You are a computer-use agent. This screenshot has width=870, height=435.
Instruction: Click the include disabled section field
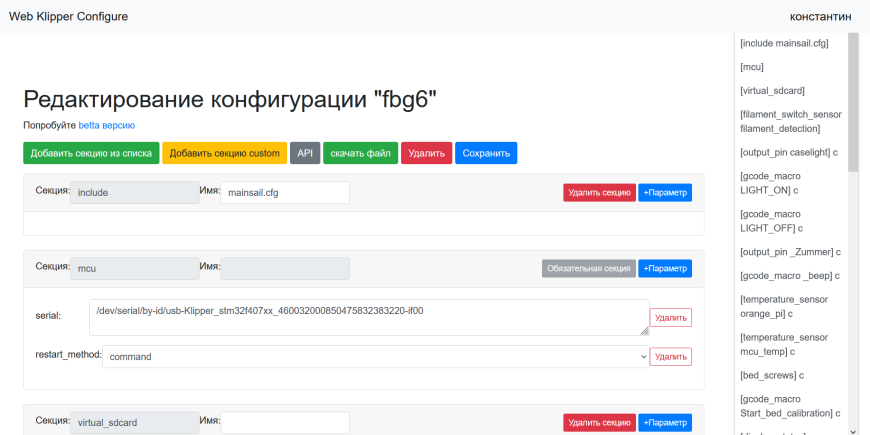pyautogui.click(x=135, y=193)
